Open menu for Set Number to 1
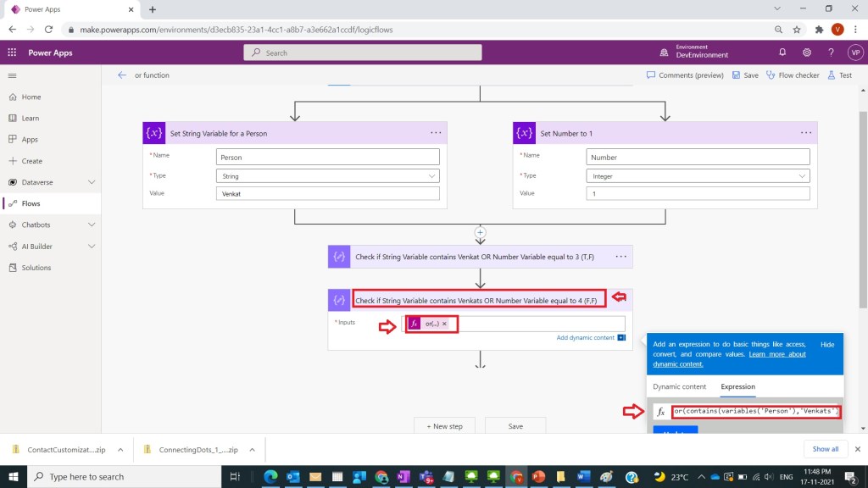Viewport: 868px width, 488px height. (805, 133)
